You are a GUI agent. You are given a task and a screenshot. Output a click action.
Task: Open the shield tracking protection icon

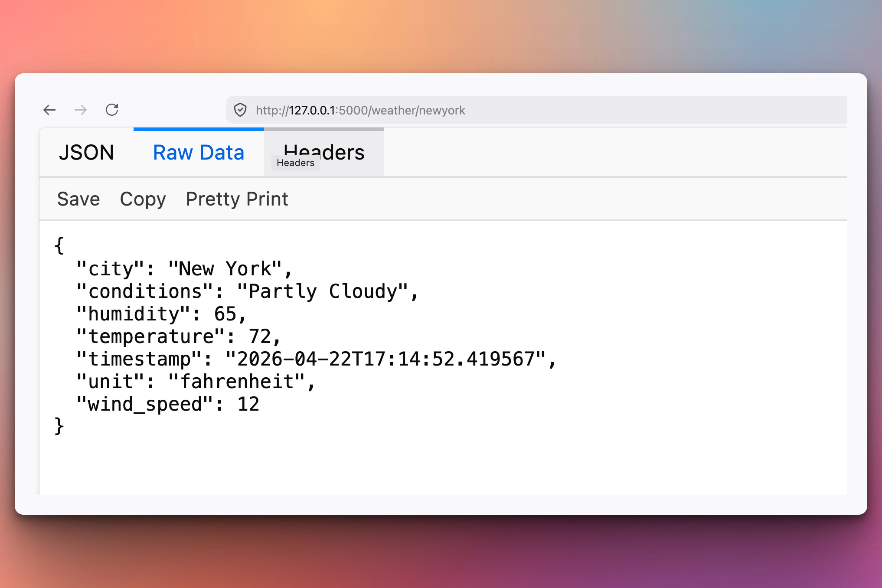[x=240, y=110]
